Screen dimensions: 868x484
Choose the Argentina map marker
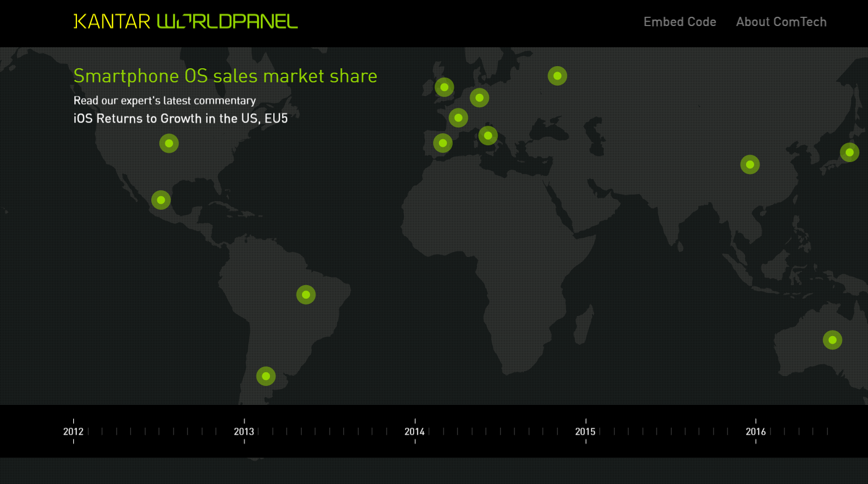click(266, 376)
